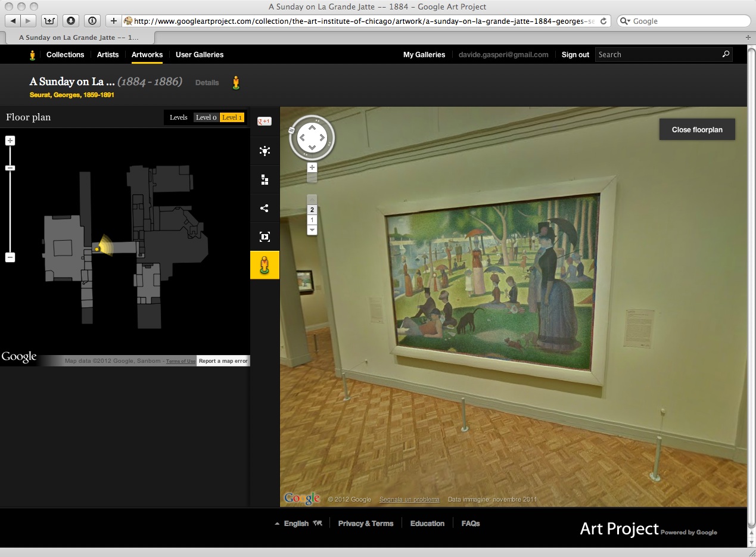
Task: Open Privacy & Terms footer link
Action: (366, 524)
